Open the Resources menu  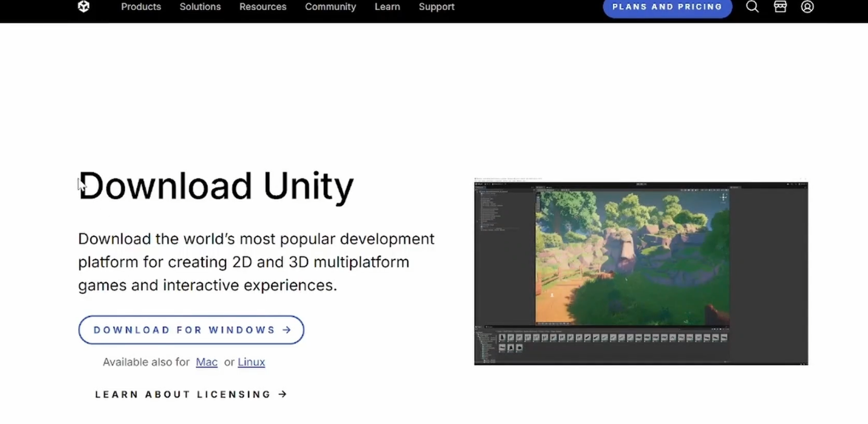[x=263, y=7]
